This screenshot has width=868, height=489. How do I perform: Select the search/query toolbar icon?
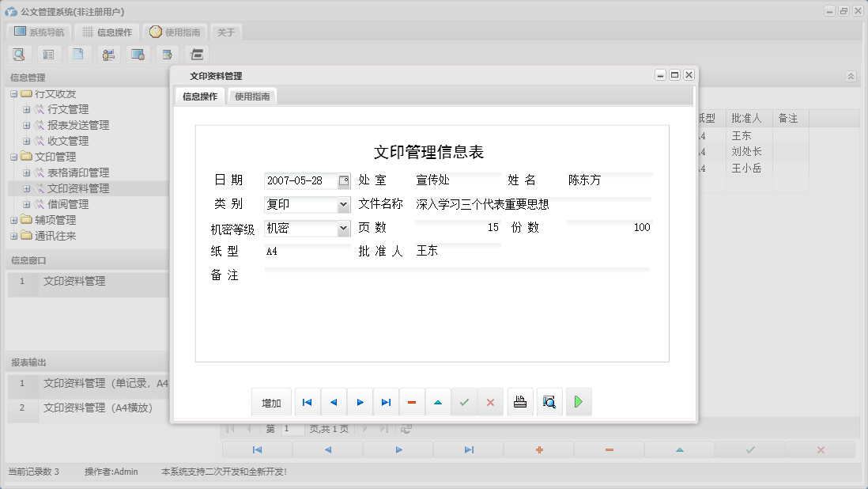19,54
